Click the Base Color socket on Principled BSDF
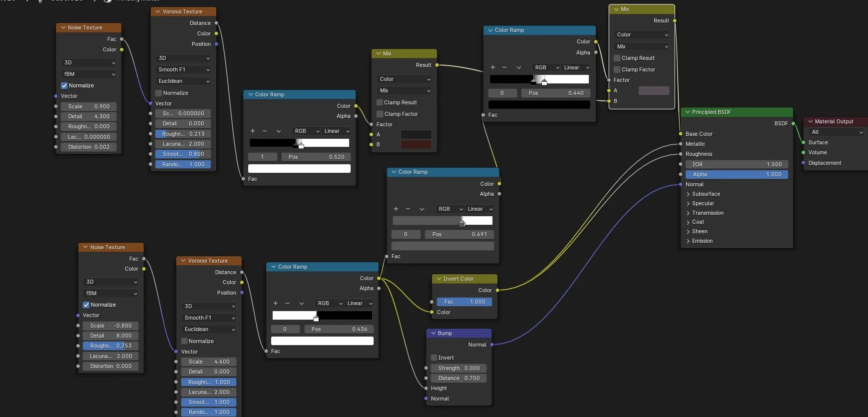 pyautogui.click(x=681, y=134)
